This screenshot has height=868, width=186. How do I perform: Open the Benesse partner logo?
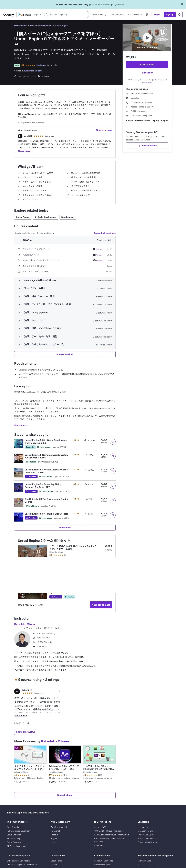click(25, 14)
